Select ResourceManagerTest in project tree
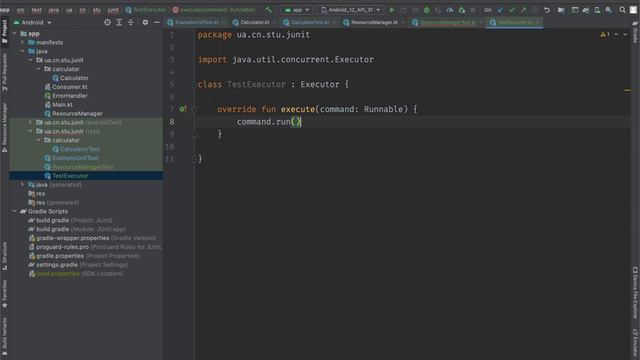 pos(79,167)
